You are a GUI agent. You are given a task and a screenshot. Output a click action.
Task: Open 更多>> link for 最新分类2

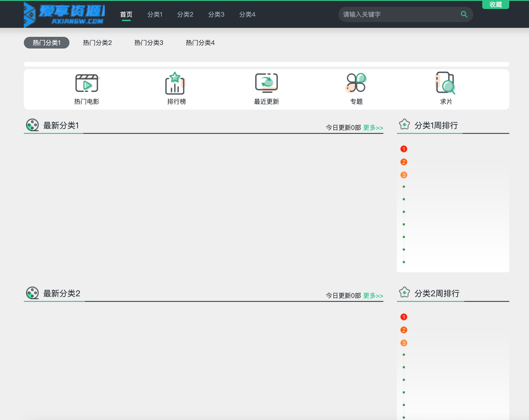[373, 295]
